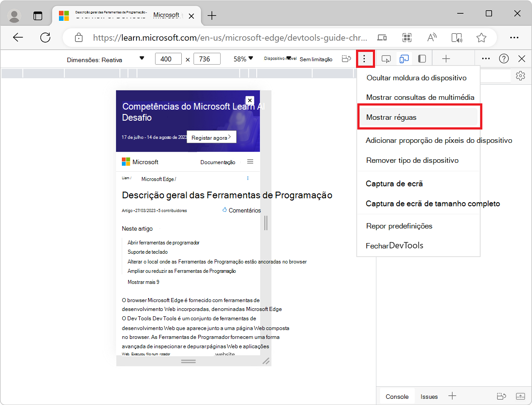Open the read aloud icon
This screenshot has height=405, width=532.
click(x=457, y=38)
